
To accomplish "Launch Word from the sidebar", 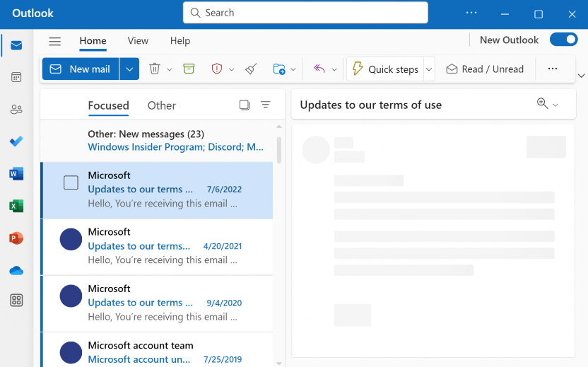I will 16,174.
